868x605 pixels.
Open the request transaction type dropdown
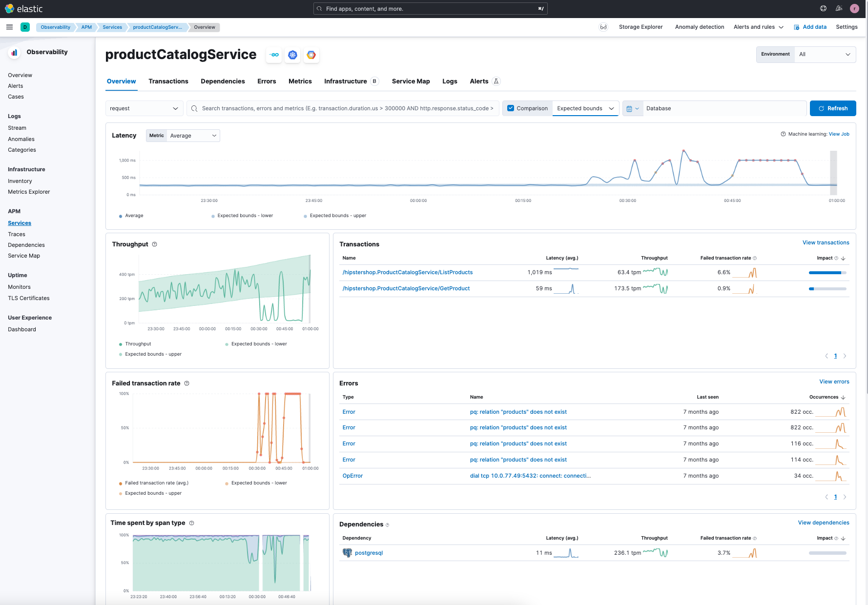coord(144,108)
